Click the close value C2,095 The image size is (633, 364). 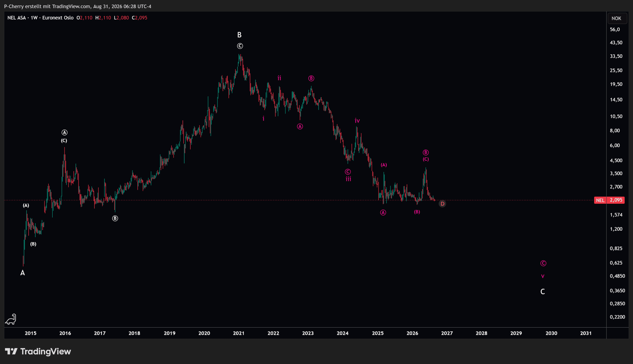pos(139,18)
